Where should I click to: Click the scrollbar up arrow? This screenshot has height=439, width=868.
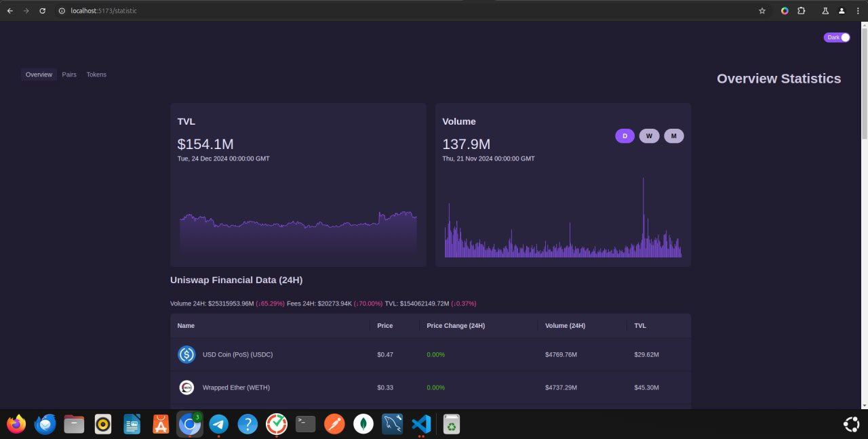click(864, 24)
